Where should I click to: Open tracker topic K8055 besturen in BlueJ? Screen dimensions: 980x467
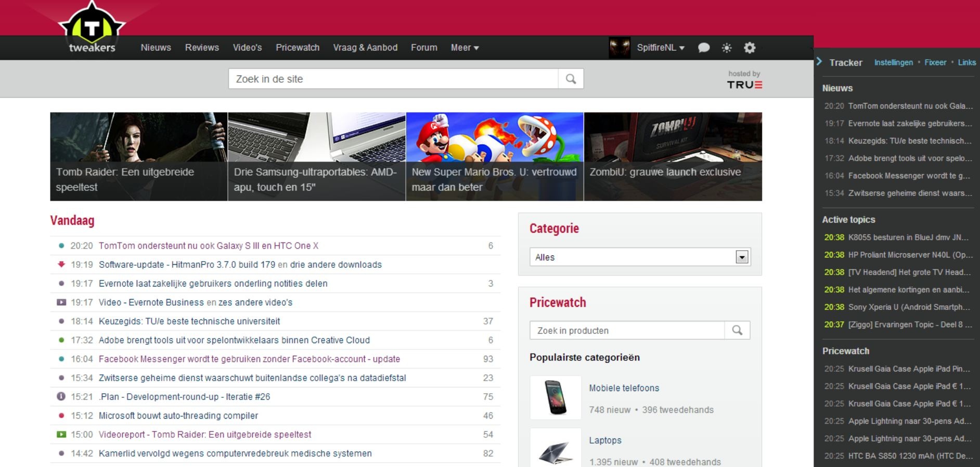[908, 237]
